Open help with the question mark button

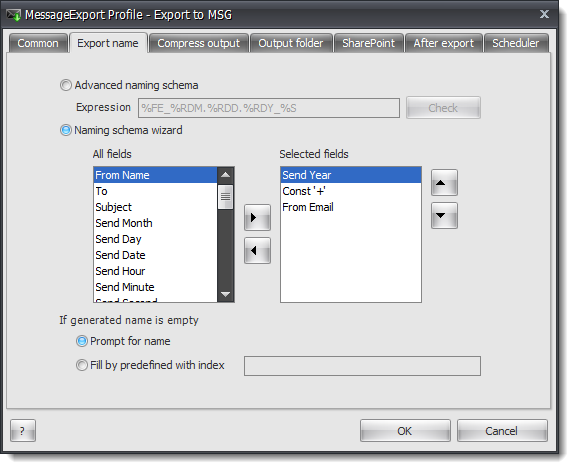point(23,431)
